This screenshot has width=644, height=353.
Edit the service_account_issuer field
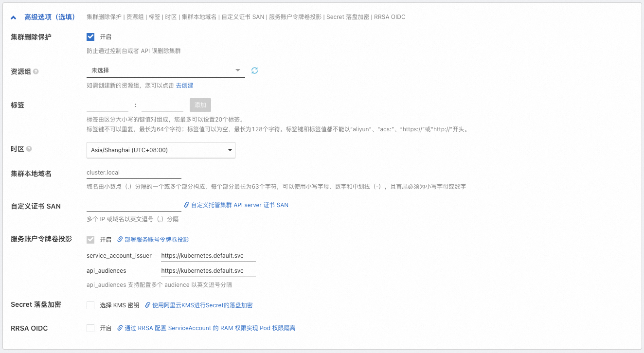click(208, 256)
